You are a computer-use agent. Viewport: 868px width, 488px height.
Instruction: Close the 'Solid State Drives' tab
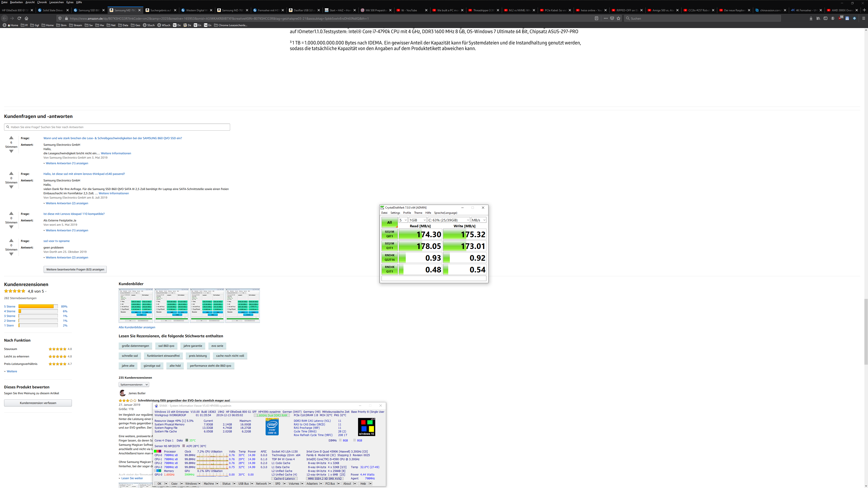(67, 10)
